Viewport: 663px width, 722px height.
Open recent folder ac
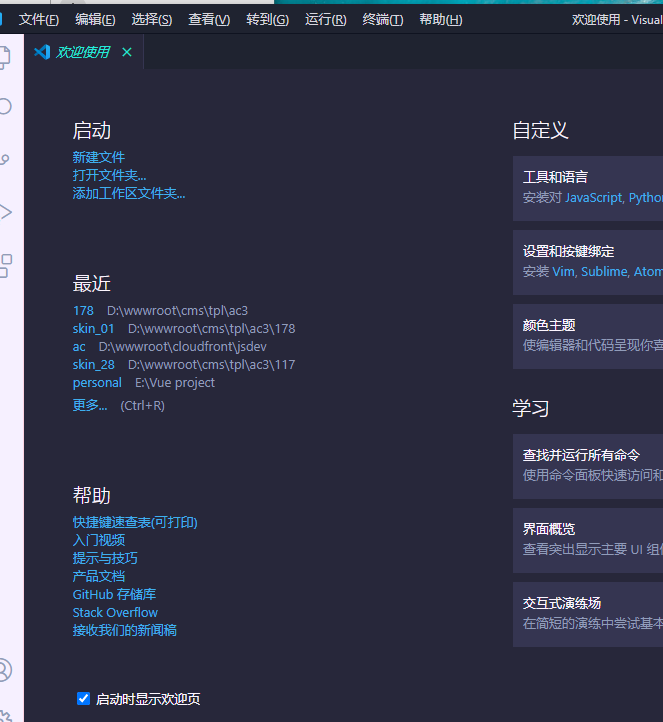click(79, 347)
